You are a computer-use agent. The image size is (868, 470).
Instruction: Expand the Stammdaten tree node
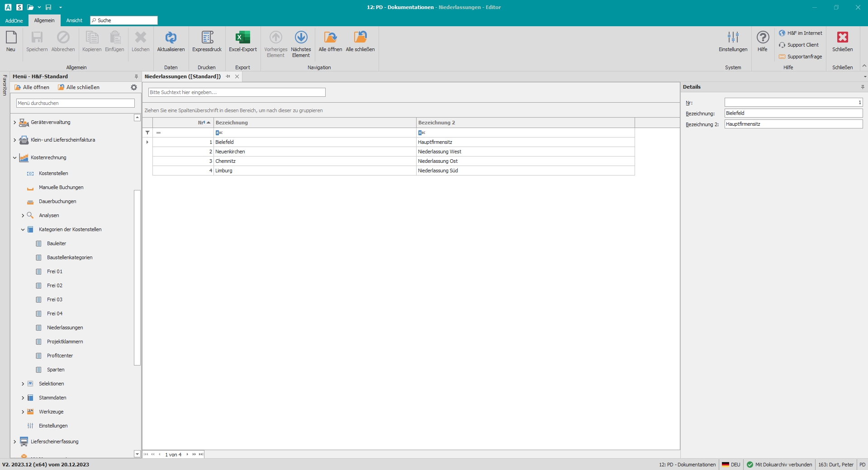pyautogui.click(x=23, y=398)
